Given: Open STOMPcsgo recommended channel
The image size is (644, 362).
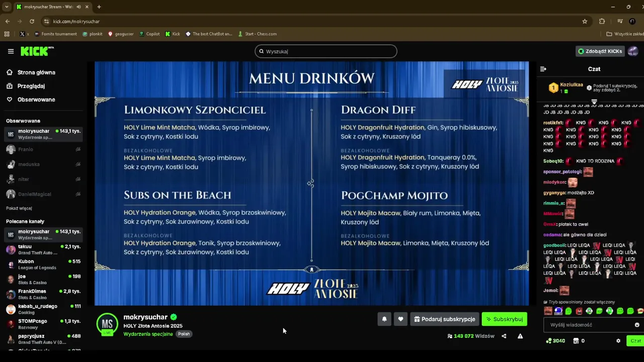Looking at the screenshot, I should pos(43,324).
